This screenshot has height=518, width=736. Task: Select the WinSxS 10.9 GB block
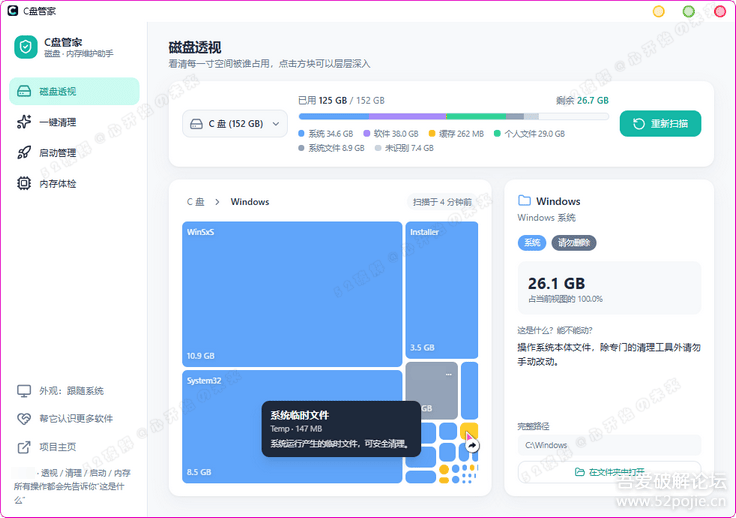[292, 294]
